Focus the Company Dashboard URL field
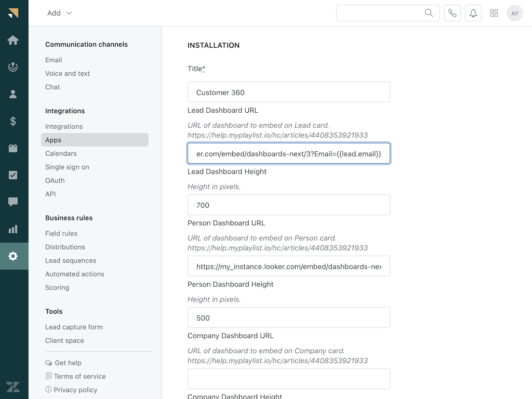 [x=288, y=379]
